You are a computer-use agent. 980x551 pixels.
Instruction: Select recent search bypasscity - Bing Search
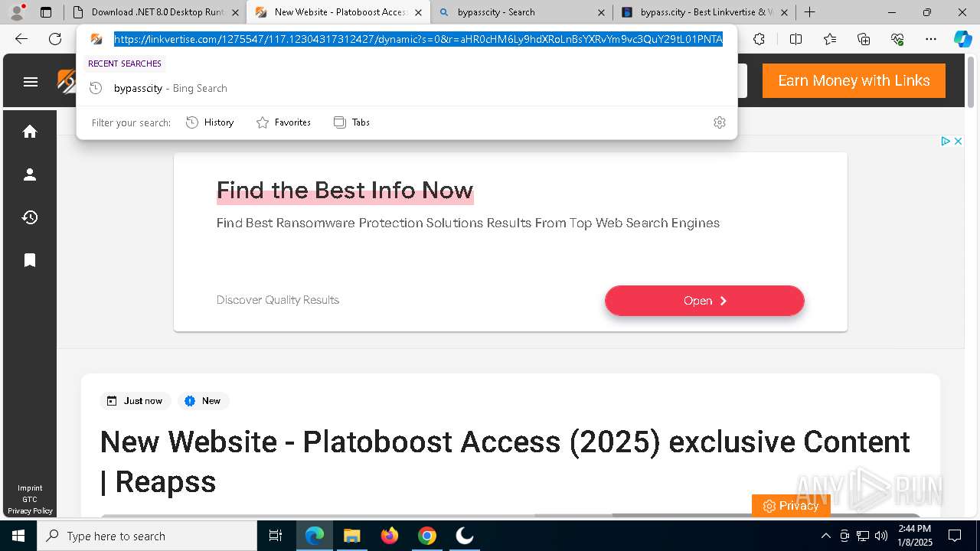(407, 88)
